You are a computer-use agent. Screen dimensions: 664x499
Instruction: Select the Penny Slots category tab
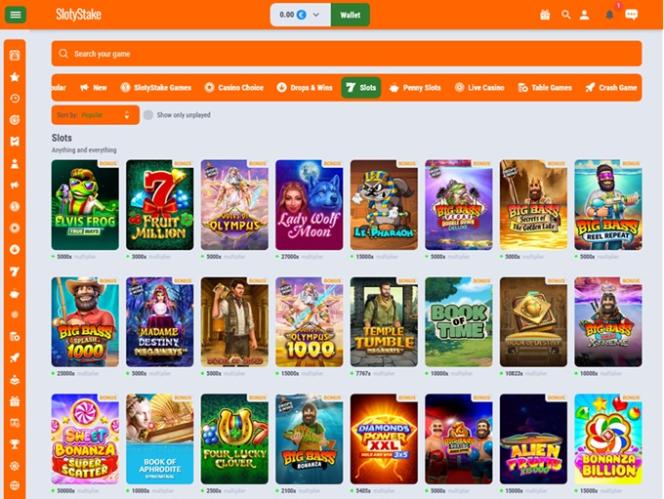[415, 88]
